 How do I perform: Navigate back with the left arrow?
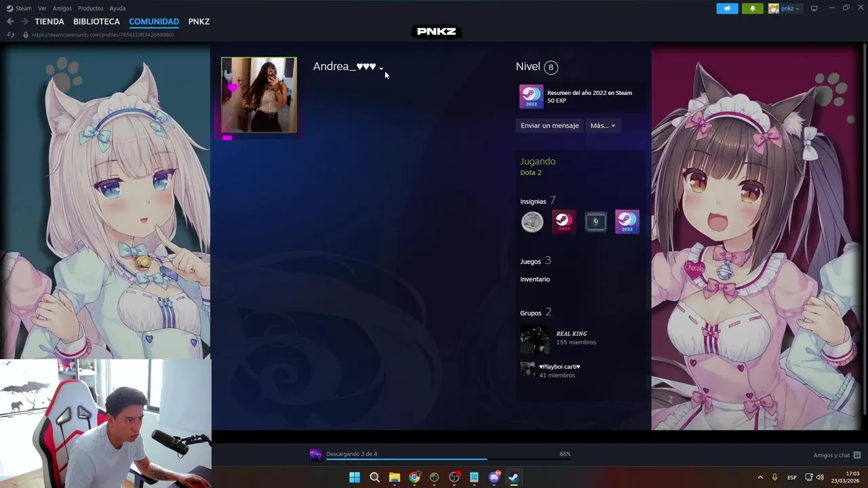click(10, 22)
